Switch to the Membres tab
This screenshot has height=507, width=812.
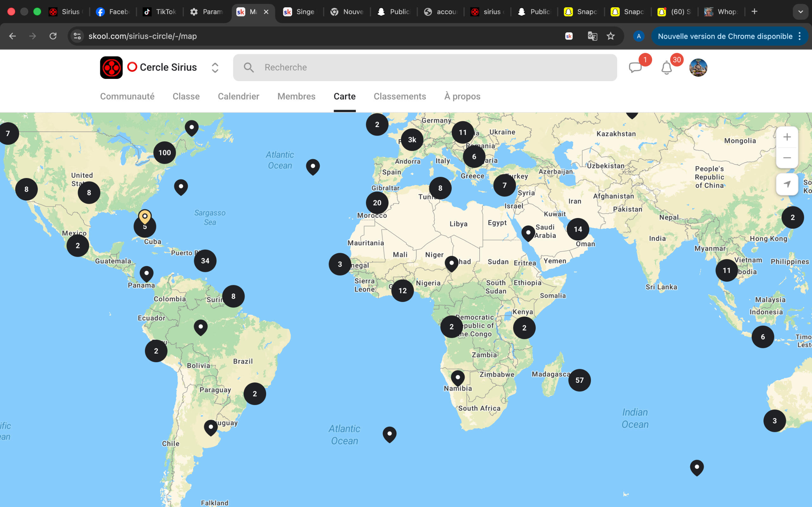[296, 97]
